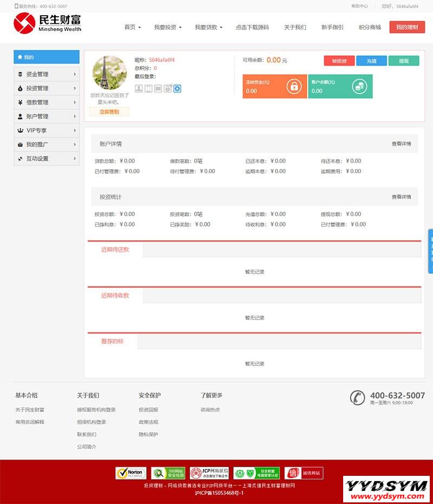Click the Minsheng Wealth logo
This screenshot has height=504, width=433.
pyautogui.click(x=48, y=24)
